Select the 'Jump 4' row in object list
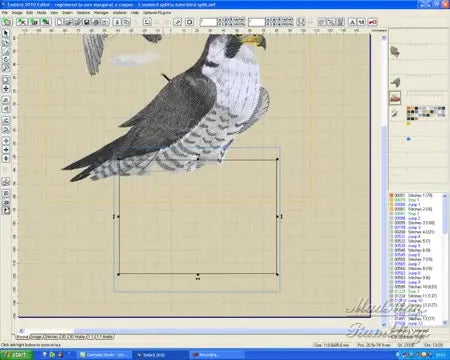450x360 pixels. coord(416,237)
